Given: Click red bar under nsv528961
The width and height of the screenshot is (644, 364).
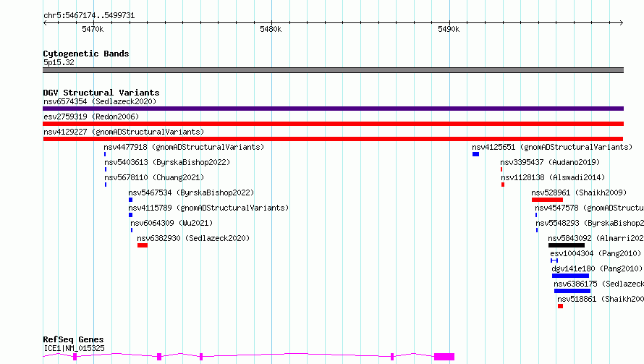Looking at the screenshot, I should coord(547,200).
